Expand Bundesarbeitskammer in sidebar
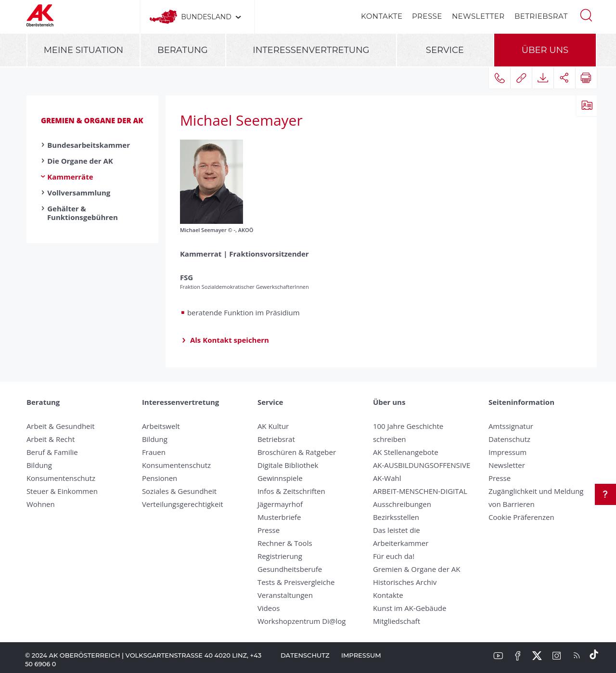 pos(89,145)
